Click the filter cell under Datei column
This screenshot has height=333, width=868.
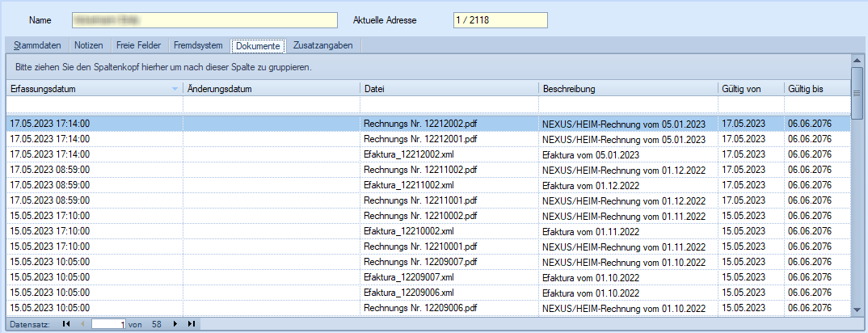pyautogui.click(x=449, y=105)
